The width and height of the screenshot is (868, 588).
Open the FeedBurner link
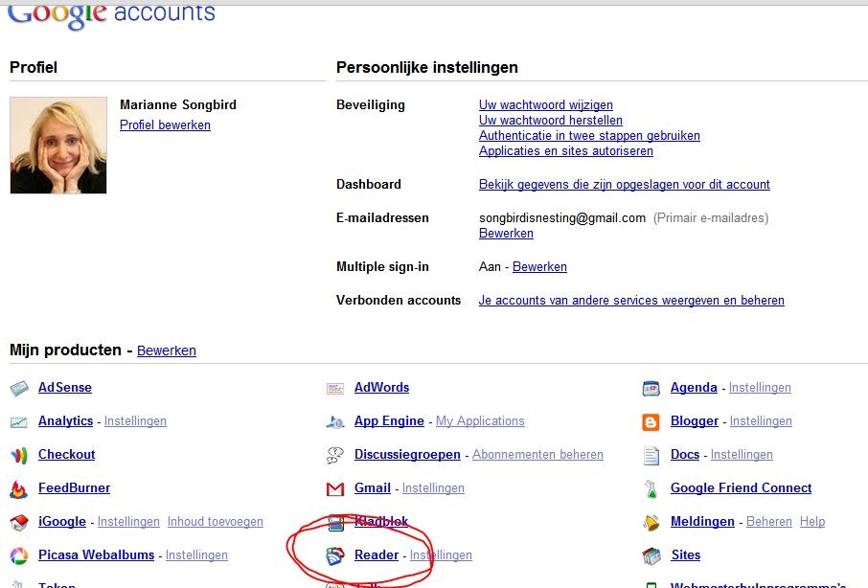(x=74, y=487)
